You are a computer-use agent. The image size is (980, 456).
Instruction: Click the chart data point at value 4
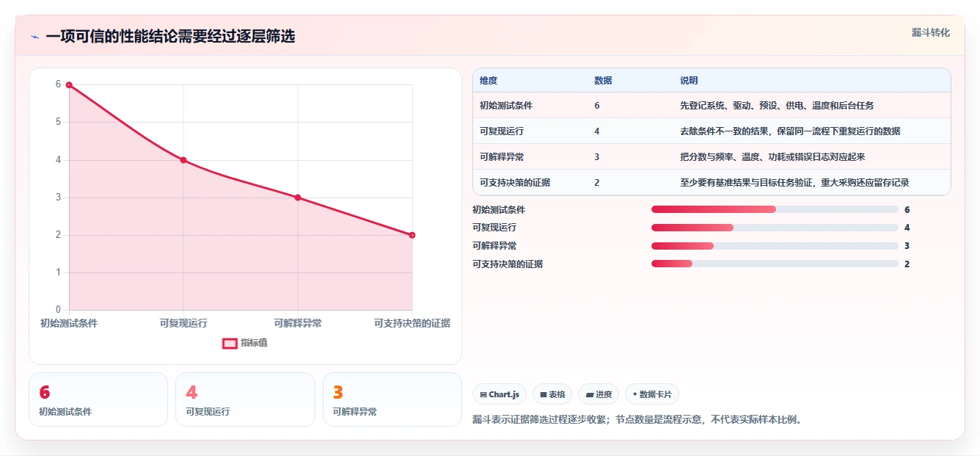pos(183,160)
